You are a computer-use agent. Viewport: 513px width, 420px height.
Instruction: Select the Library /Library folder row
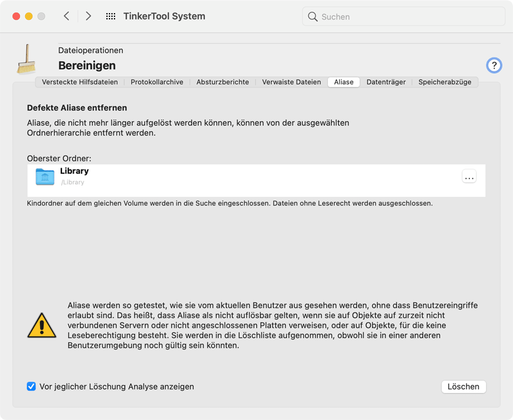point(256,181)
